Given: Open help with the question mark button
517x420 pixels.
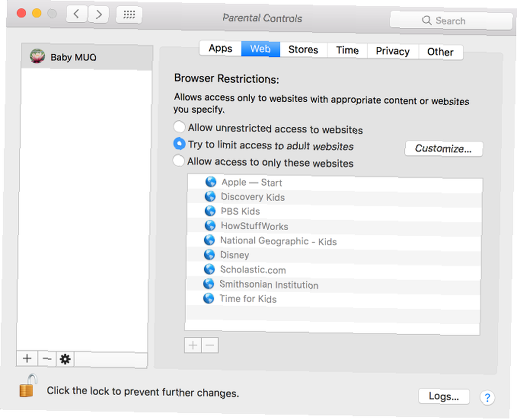Looking at the screenshot, I should pos(488,398).
